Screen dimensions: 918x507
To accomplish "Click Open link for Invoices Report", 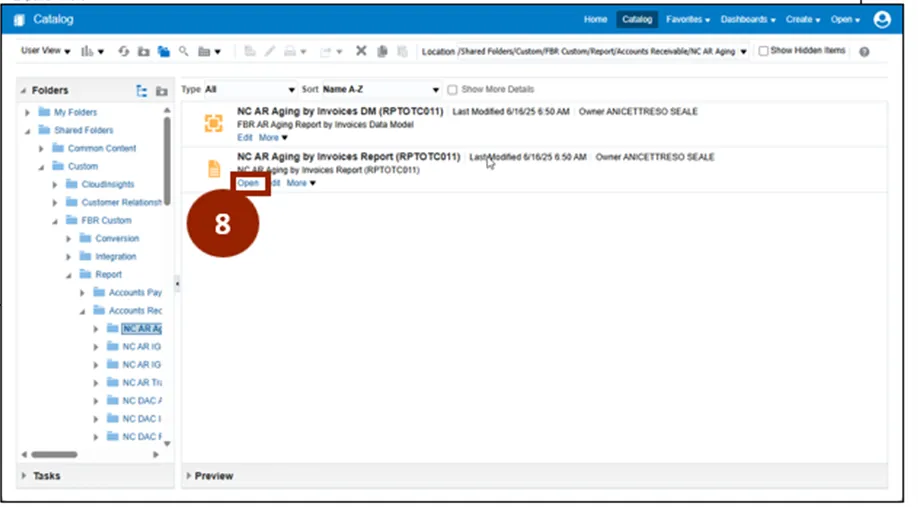I will 248,183.
